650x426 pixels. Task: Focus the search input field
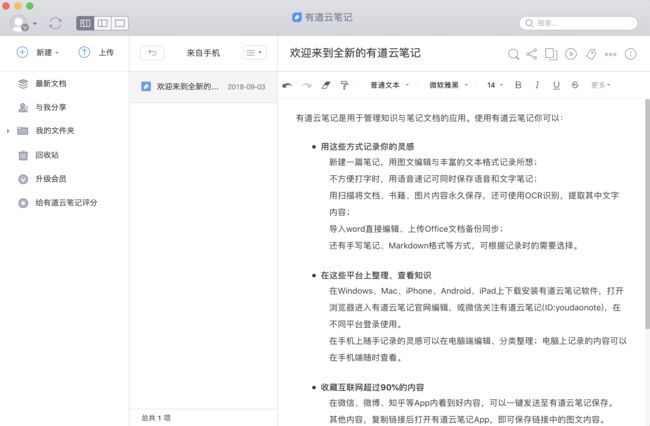(x=578, y=23)
